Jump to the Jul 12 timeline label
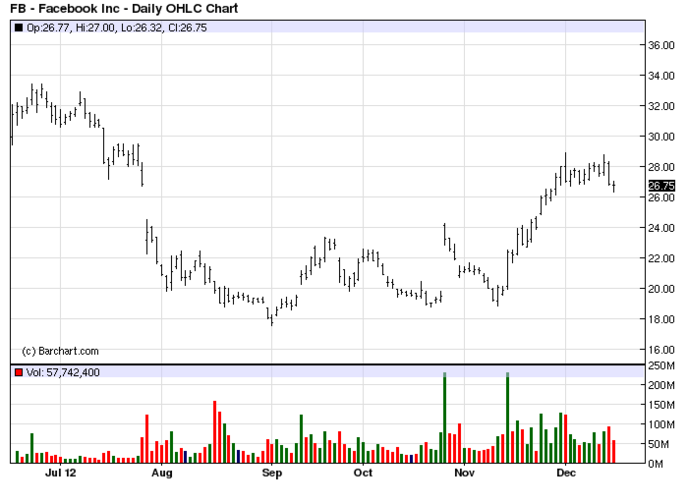The image size is (688, 503). [x=63, y=473]
